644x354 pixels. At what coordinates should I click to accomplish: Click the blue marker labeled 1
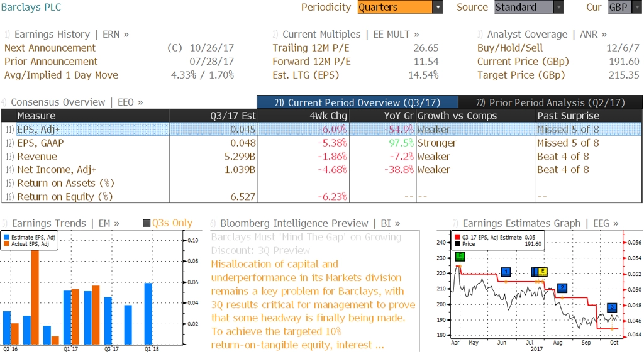pos(506,272)
